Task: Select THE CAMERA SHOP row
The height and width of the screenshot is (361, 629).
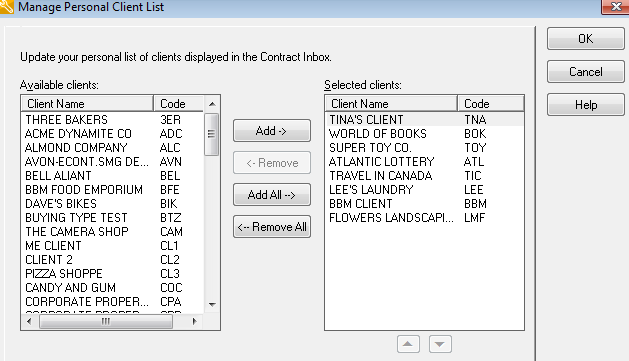Action: point(112,232)
